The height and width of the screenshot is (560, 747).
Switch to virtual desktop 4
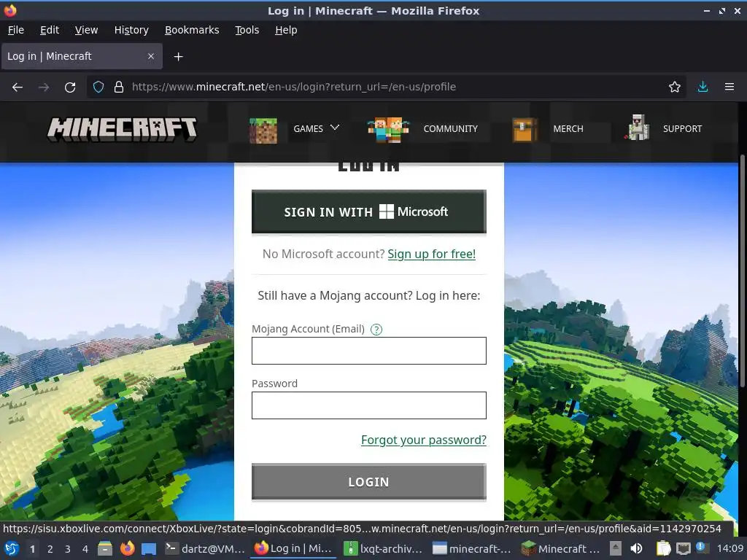click(x=85, y=548)
